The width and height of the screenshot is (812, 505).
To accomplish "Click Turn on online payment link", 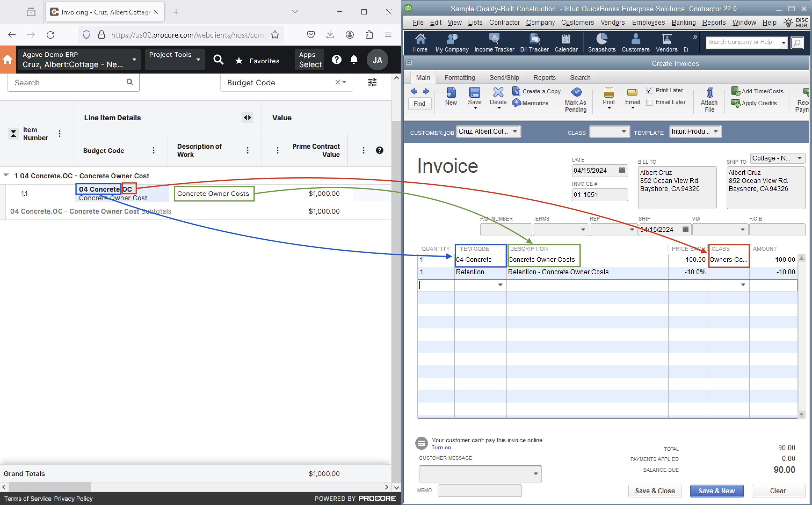I will coord(441,448).
